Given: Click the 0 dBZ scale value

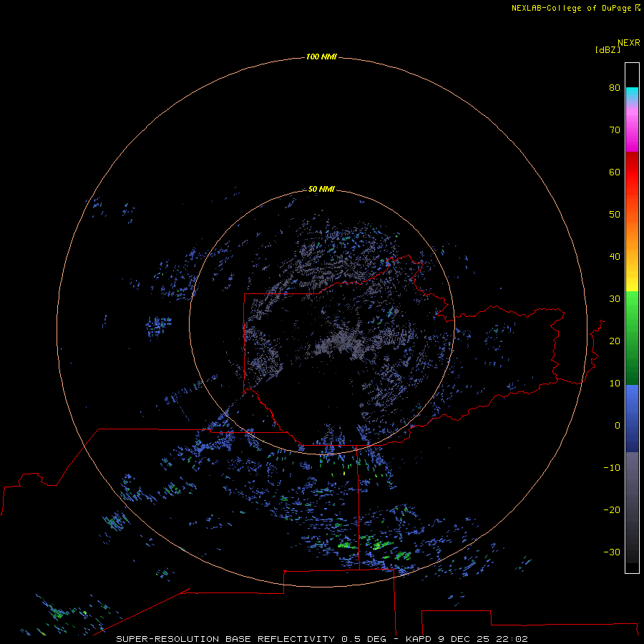Looking at the screenshot, I should [x=618, y=426].
